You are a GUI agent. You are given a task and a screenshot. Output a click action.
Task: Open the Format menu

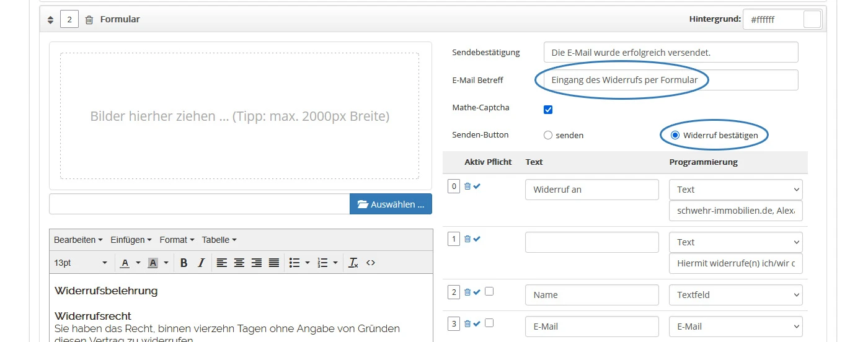(x=177, y=240)
